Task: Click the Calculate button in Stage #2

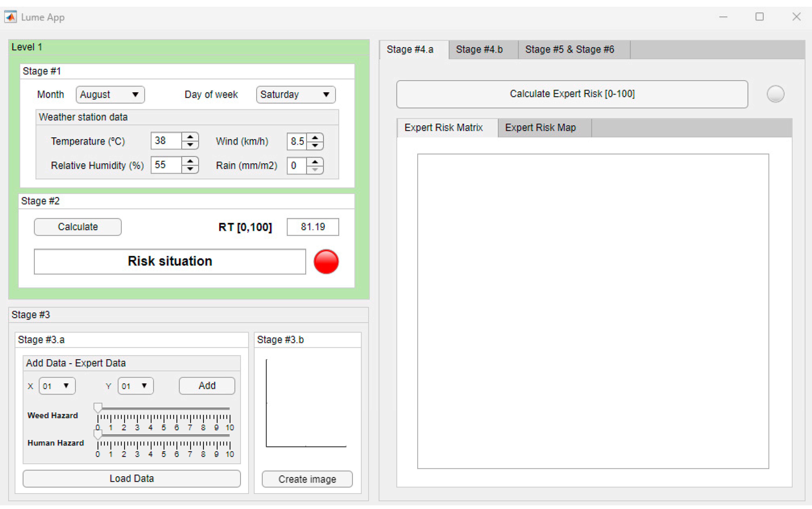Action: pyautogui.click(x=78, y=227)
